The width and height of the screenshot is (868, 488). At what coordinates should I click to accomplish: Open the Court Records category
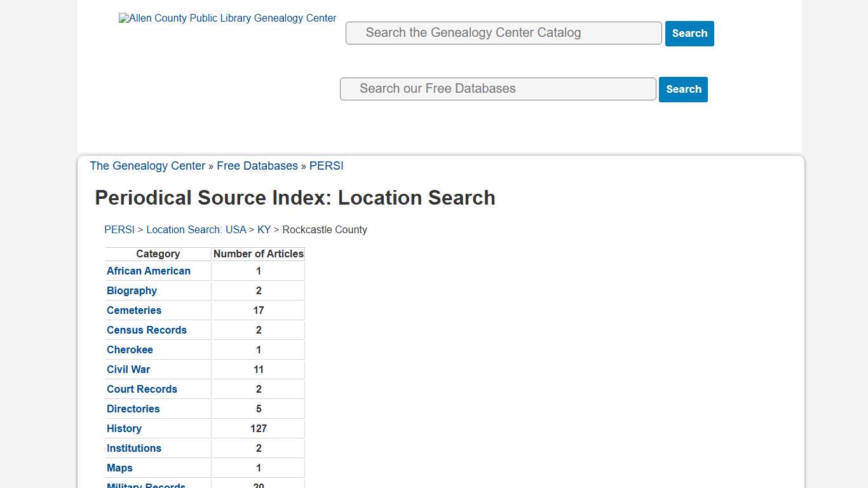pyautogui.click(x=142, y=389)
